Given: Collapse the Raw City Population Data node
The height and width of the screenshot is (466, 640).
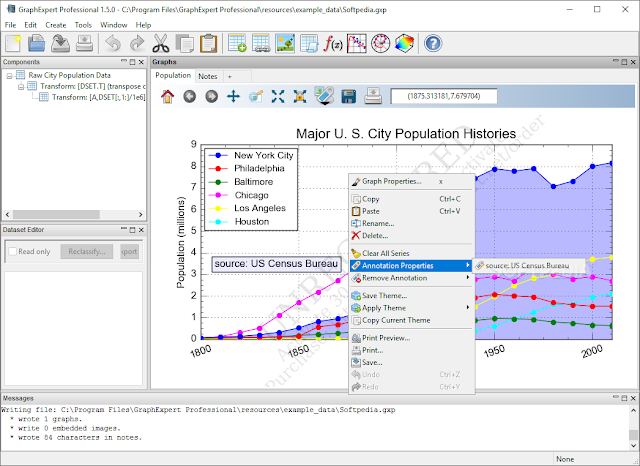Looking at the screenshot, I should coord(9,76).
